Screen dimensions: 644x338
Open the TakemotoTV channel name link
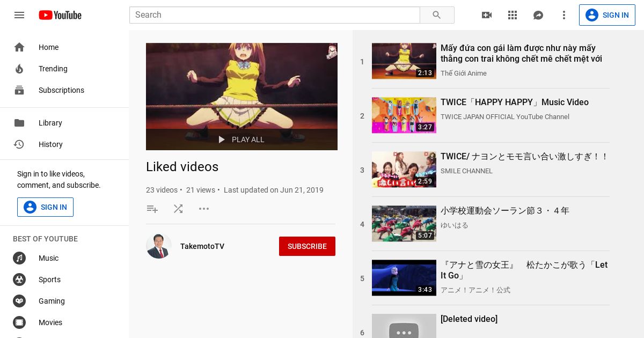[x=202, y=246]
